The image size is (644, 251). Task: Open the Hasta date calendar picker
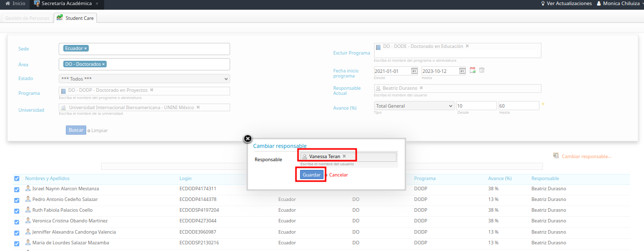coord(462,71)
